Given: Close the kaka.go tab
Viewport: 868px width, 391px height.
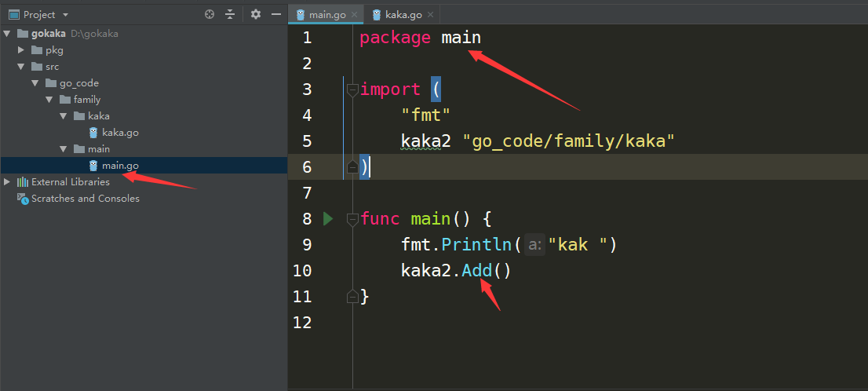Looking at the screenshot, I should 431,15.
